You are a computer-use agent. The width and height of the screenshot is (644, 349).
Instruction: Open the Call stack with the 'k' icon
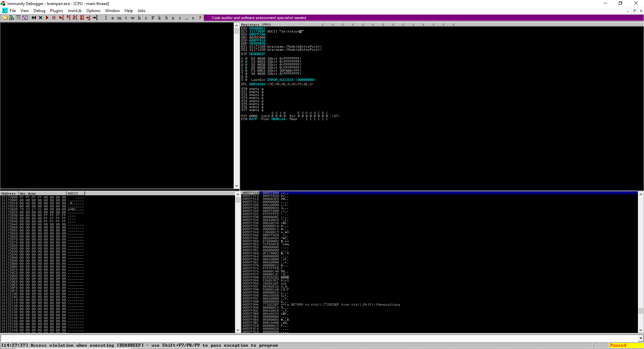[159, 18]
